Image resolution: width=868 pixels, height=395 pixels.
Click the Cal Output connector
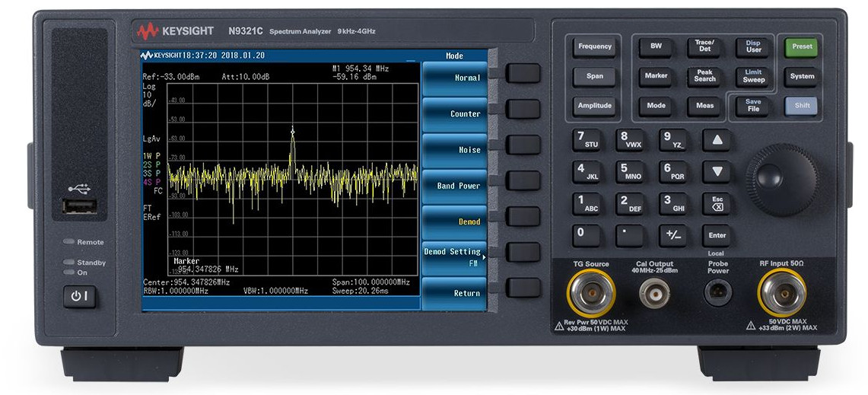coord(653,293)
